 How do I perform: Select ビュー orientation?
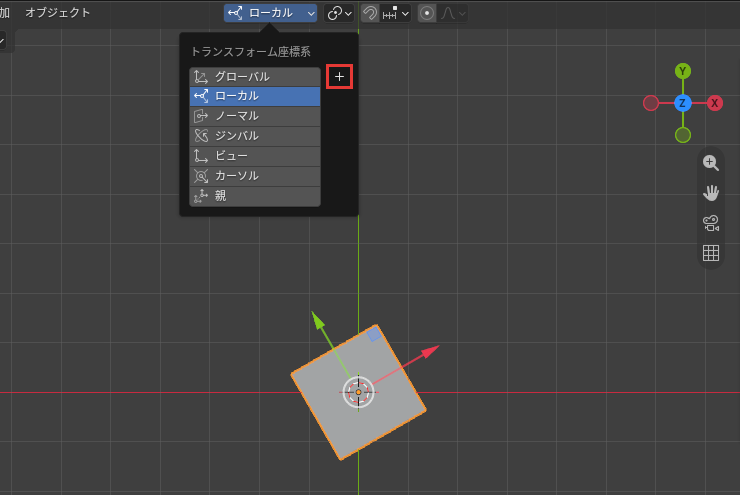(x=255, y=156)
